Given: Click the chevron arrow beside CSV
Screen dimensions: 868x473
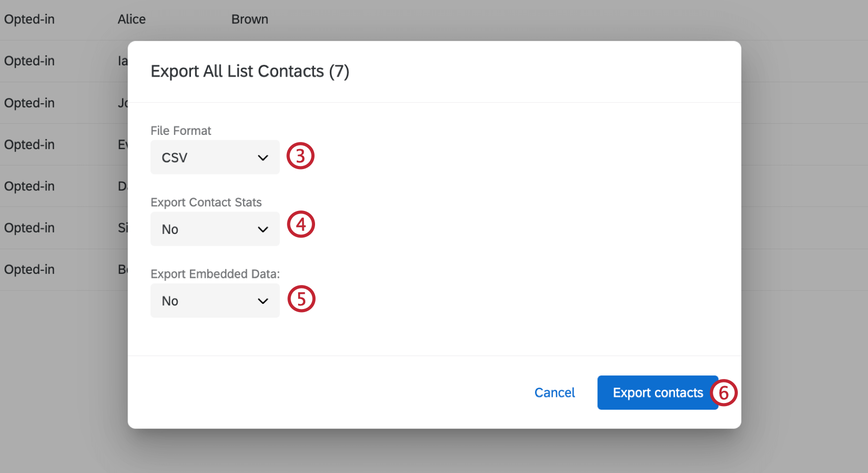Looking at the screenshot, I should (263, 158).
